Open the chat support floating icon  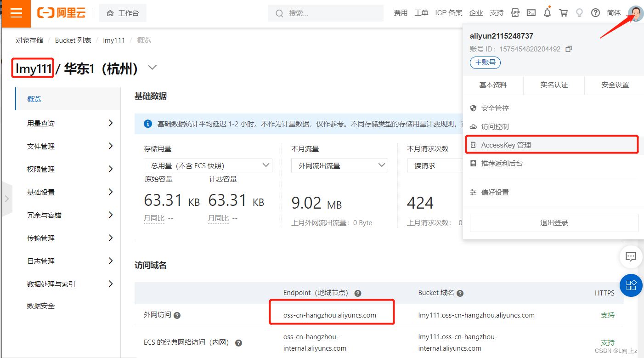pyautogui.click(x=631, y=257)
